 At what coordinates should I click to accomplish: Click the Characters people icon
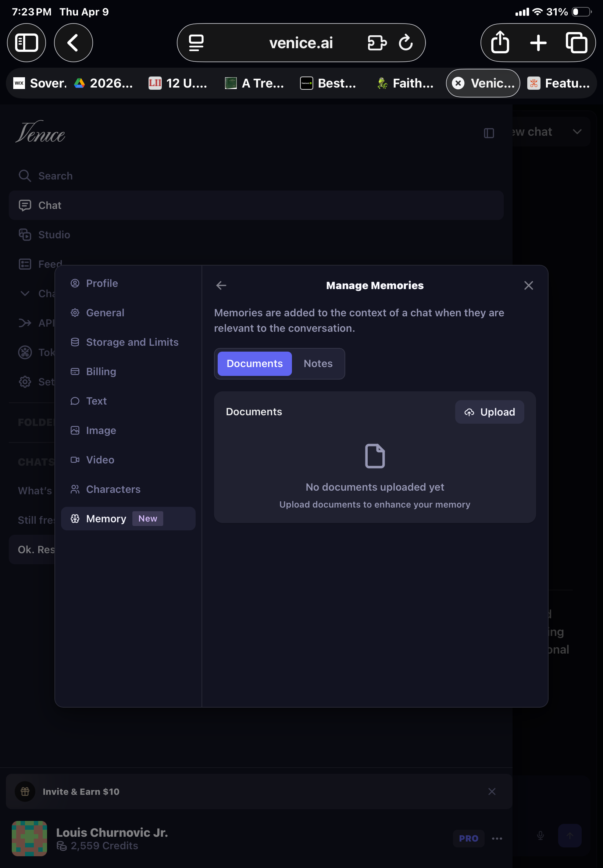(75, 490)
